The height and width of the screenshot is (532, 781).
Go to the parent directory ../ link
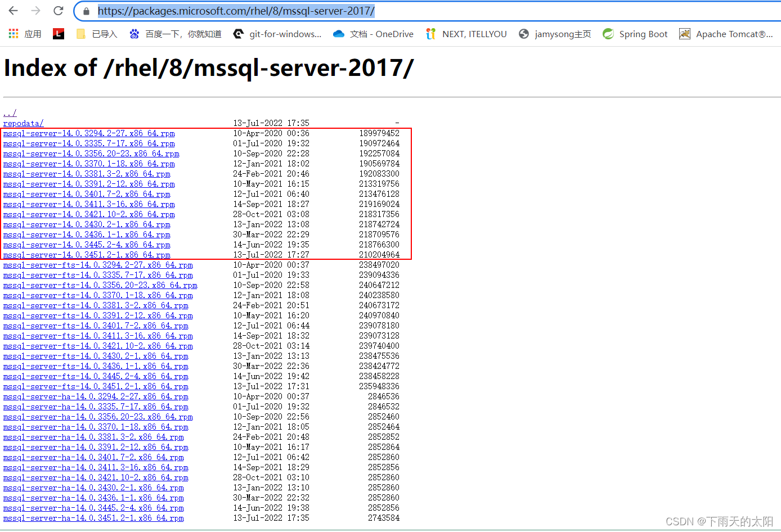coord(10,113)
